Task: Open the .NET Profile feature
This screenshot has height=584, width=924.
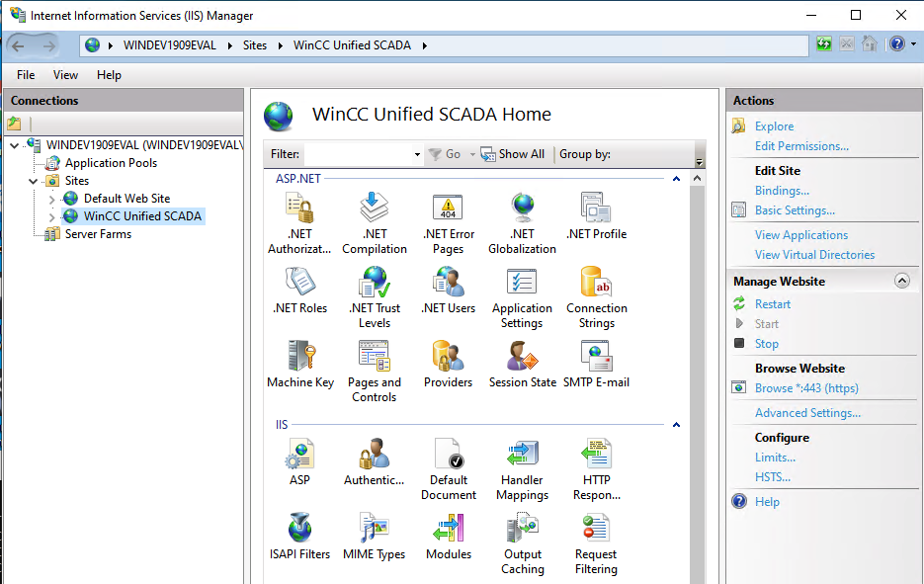Action: (x=596, y=216)
